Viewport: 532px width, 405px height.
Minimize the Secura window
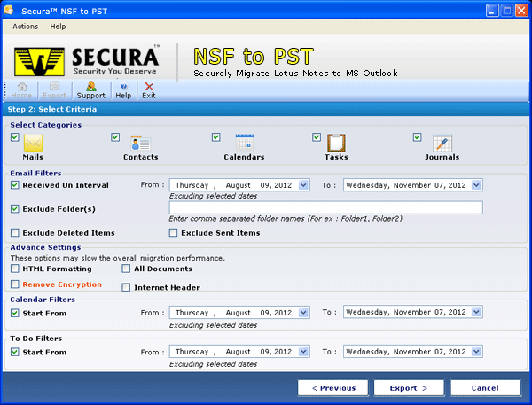click(492, 11)
